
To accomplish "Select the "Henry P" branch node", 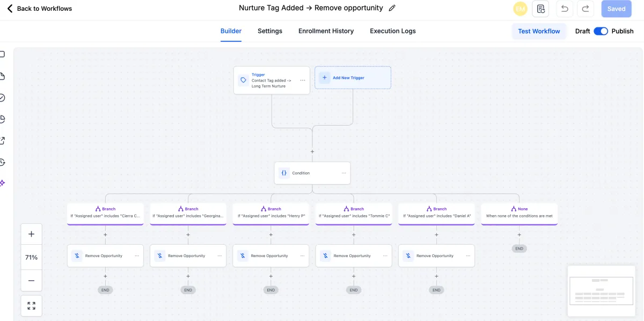I will click(x=271, y=213).
